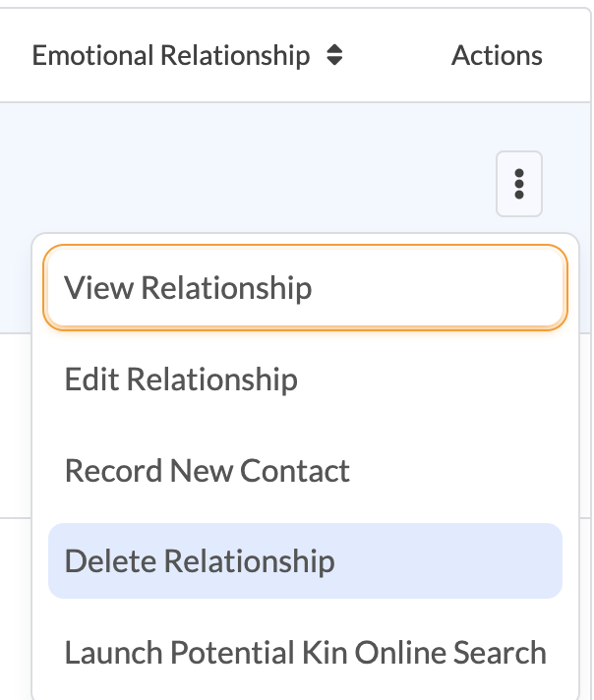Choose Edit Relationship option
Screen dimensions: 594x700
(306, 379)
